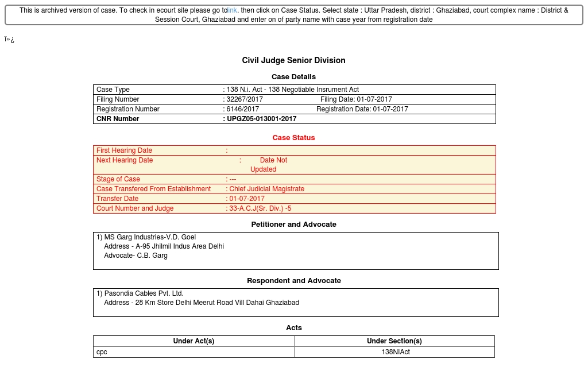Click the Filing Date 01-07-2017 text
The height and width of the screenshot is (383, 588).
coord(356,99)
